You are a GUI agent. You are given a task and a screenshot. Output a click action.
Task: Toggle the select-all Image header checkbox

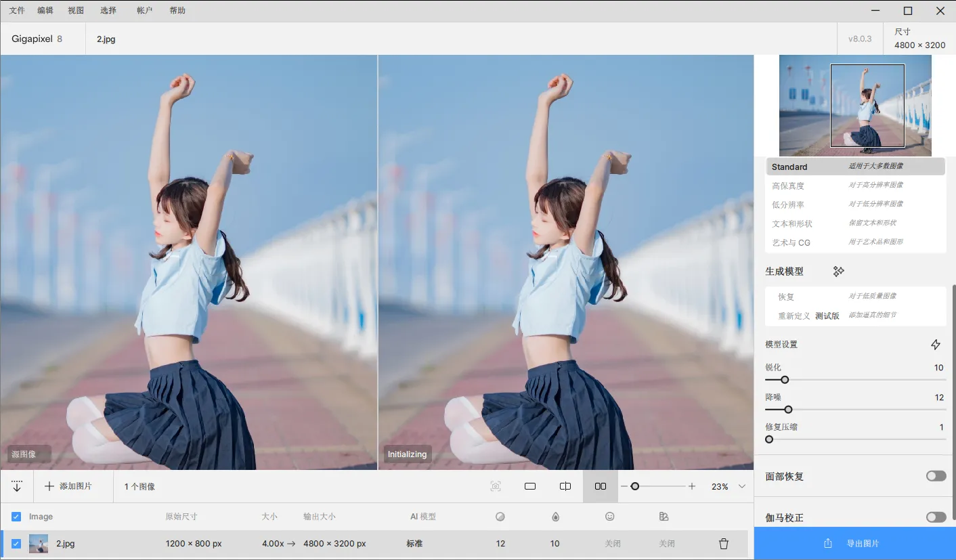click(16, 517)
